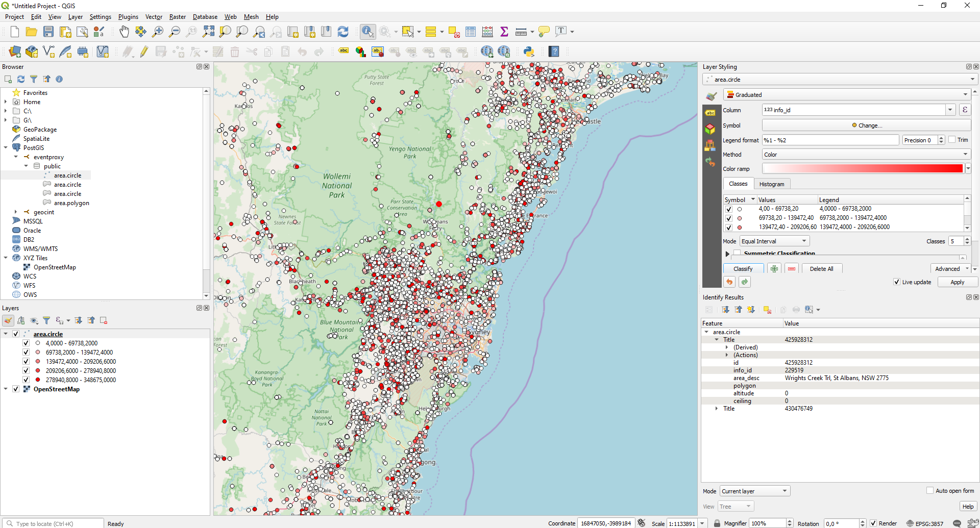Open the attribute table icon
This screenshot has width=980, height=528.
click(x=471, y=32)
